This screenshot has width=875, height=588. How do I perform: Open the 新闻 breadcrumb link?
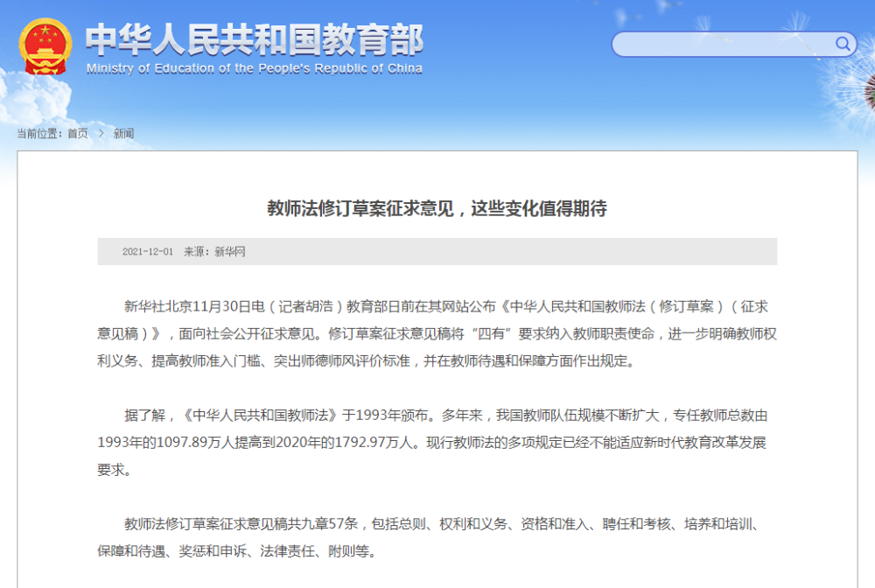click(x=123, y=133)
